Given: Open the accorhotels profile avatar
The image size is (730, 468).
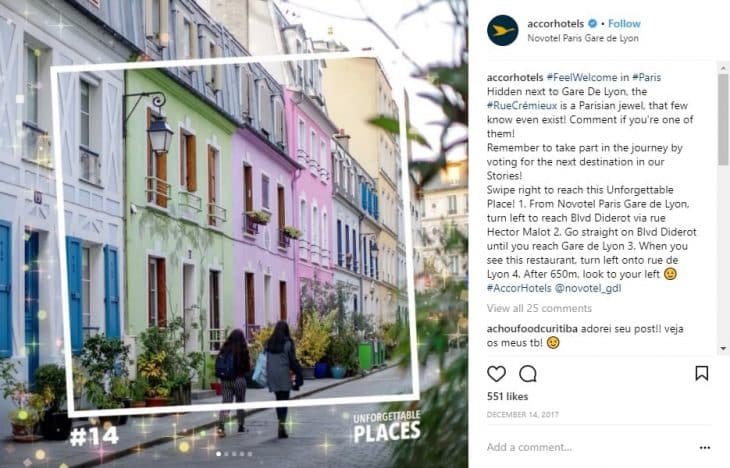Looking at the screenshot, I should [x=502, y=30].
